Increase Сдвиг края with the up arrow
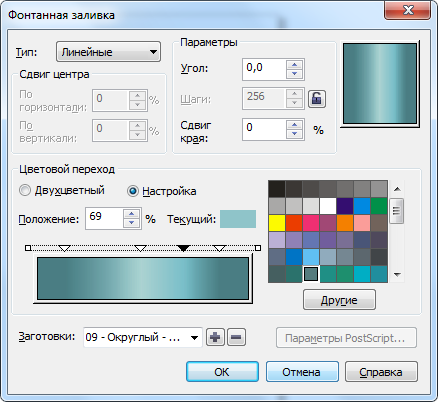The width and height of the screenshot is (438, 402). 294,124
